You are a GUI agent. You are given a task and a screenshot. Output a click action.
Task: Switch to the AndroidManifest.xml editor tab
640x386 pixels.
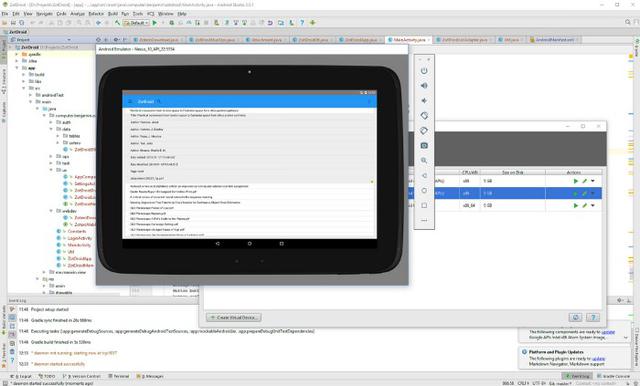554,40
